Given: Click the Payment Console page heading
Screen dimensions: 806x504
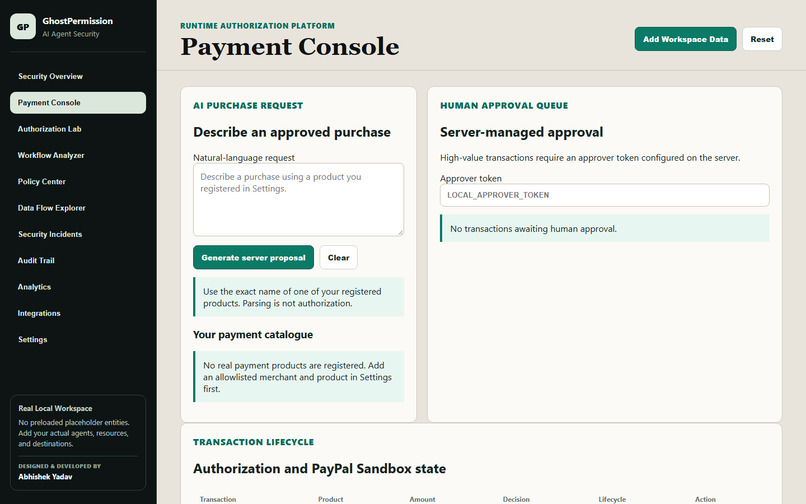Looking at the screenshot, I should point(289,47).
